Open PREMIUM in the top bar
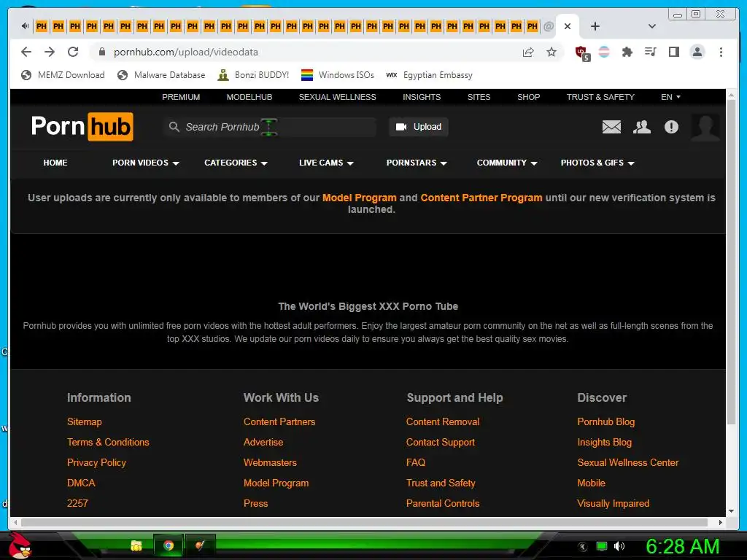 (181, 97)
